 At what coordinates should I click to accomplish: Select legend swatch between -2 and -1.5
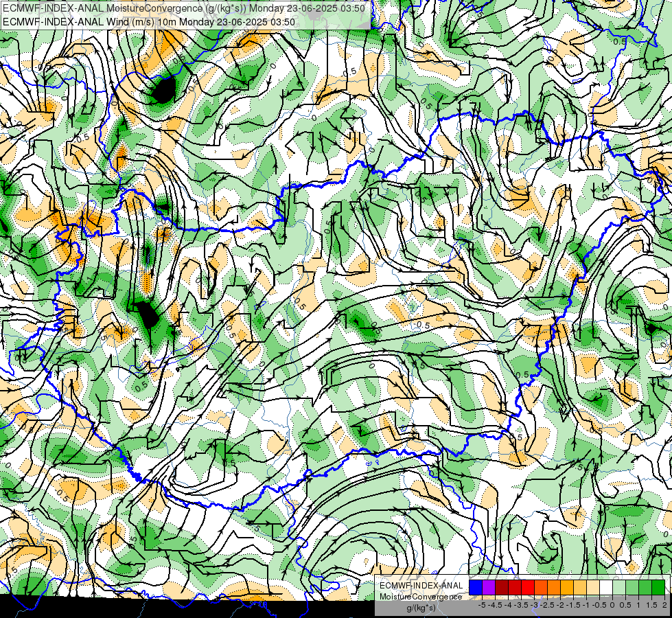tap(567, 588)
